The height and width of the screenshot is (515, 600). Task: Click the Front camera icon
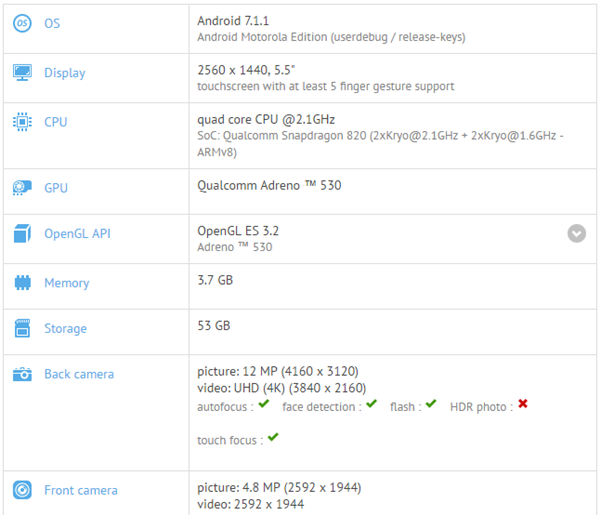pyautogui.click(x=22, y=490)
